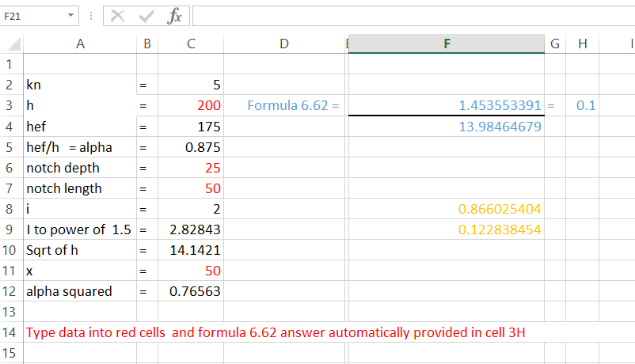Click red cell with h value 200
Viewport: 635px width, 364px height.
191,105
